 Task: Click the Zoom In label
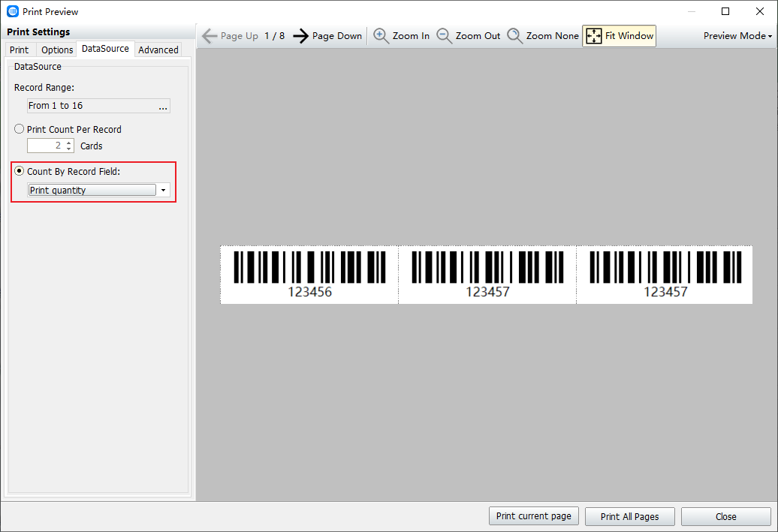point(411,36)
